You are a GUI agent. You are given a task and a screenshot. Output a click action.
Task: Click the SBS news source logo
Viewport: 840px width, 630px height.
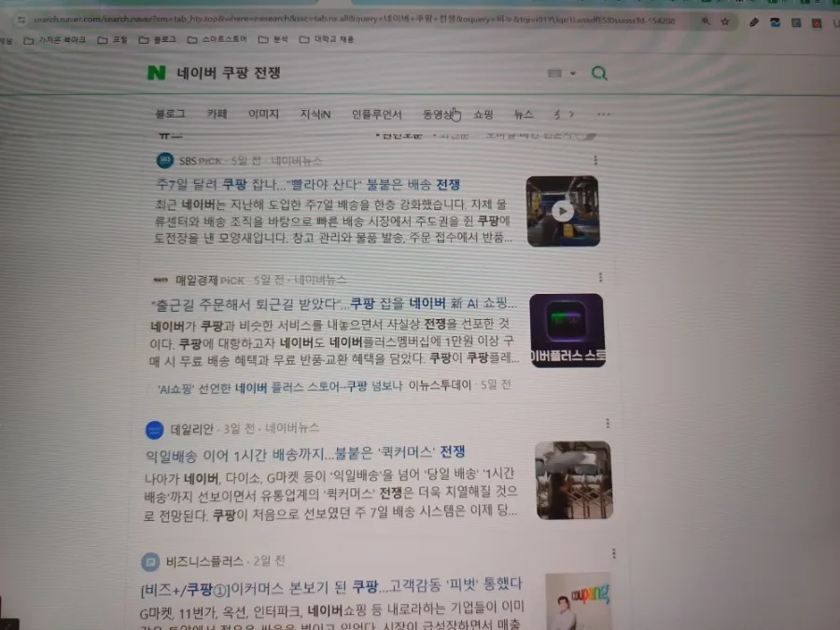(165, 161)
